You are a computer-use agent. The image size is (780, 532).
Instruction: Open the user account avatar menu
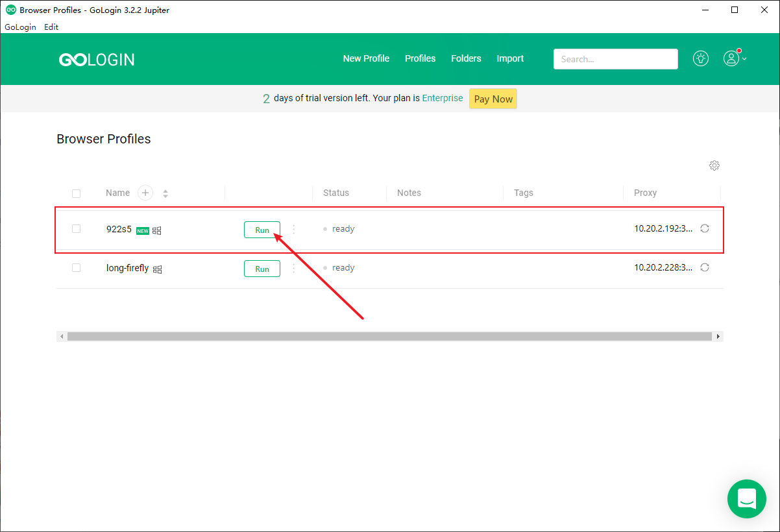point(732,58)
